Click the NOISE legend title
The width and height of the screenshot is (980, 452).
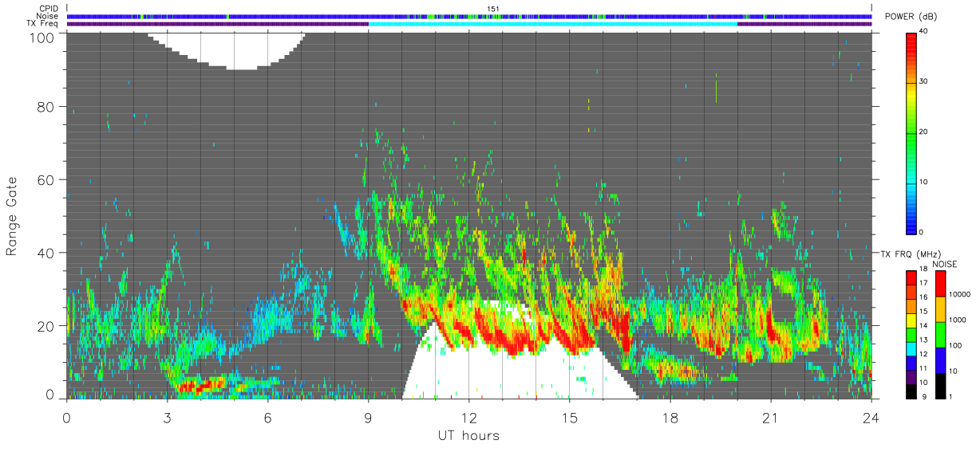pos(946,264)
